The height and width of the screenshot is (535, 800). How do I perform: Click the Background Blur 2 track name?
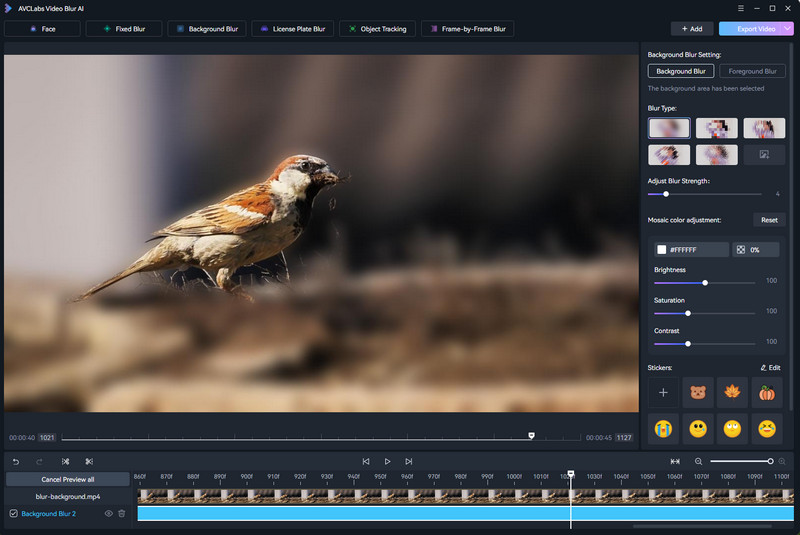48,514
